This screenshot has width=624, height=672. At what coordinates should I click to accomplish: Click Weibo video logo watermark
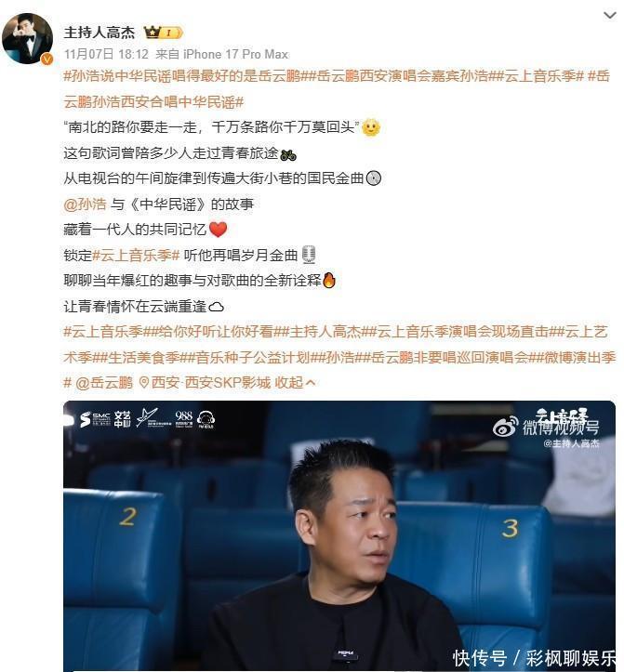(547, 427)
